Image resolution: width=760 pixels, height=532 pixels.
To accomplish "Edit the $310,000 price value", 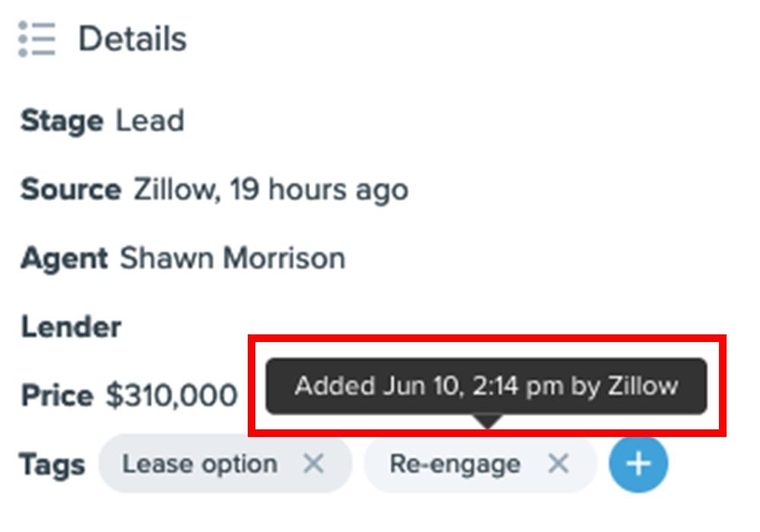I will pyautogui.click(x=172, y=395).
